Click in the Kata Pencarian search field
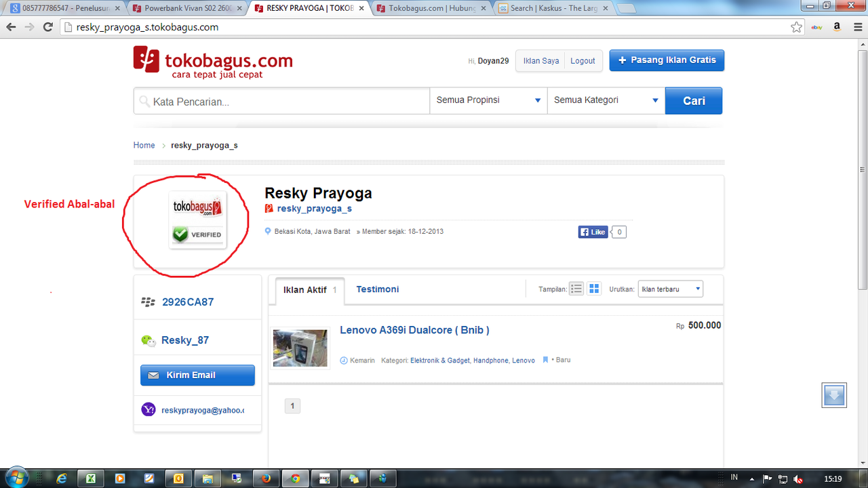Screen dimensions: 868x488 [x=281, y=101]
